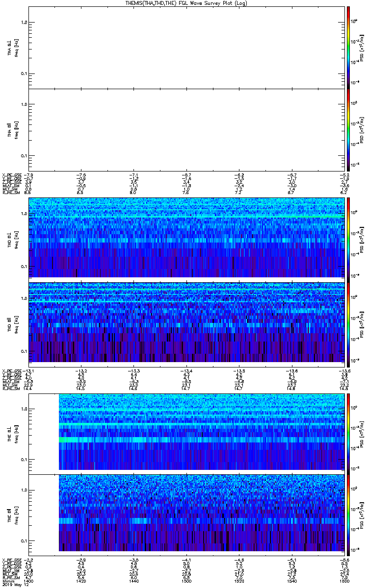This screenshot has height=588, width=368.
Task: Click the 0.1 tick on THD B∥ axis
Action: pyautogui.click(x=24, y=351)
